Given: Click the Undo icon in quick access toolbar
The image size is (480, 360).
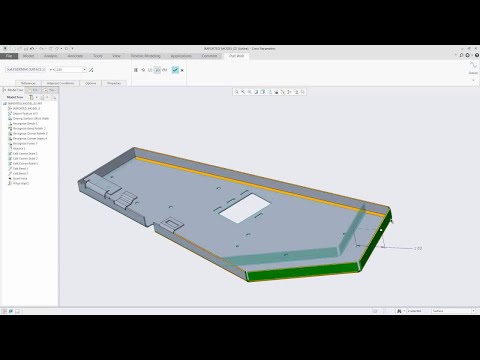Looking at the screenshot, I should click(x=32, y=49).
